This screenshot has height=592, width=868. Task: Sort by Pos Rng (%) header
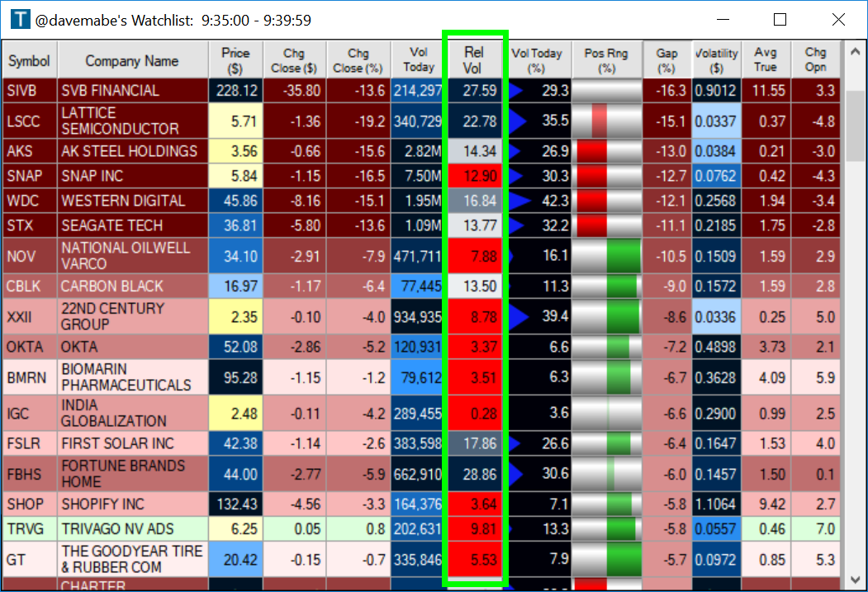point(607,60)
